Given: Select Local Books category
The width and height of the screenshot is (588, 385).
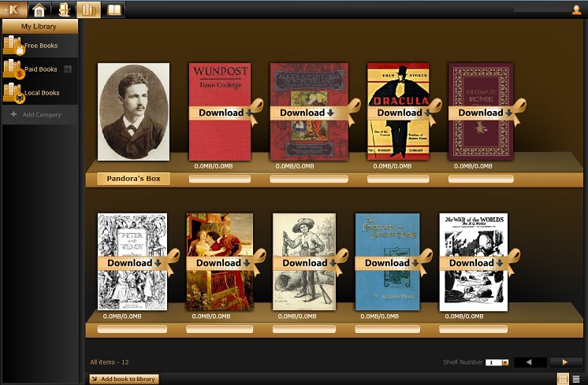Looking at the screenshot, I should (42, 93).
